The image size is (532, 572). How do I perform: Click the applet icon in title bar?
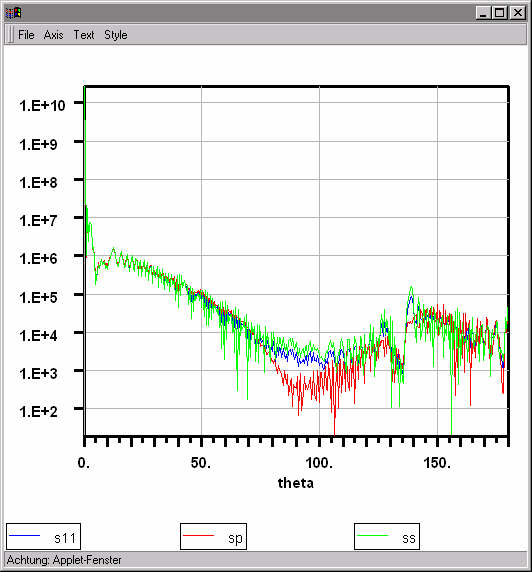(13, 13)
